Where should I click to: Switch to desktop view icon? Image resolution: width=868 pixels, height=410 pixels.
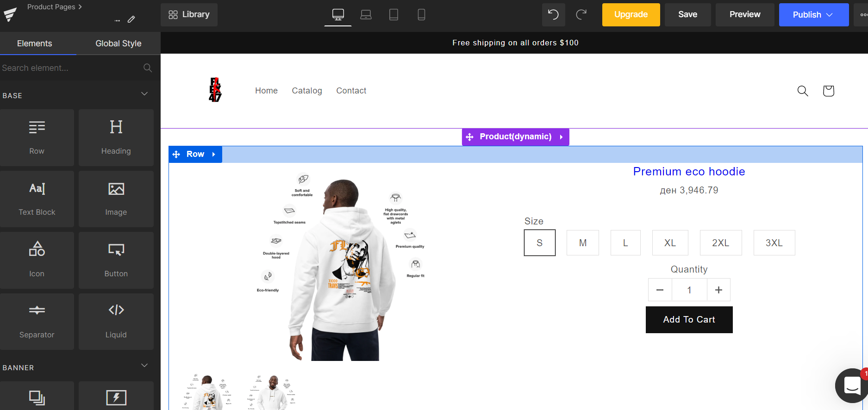point(338,14)
